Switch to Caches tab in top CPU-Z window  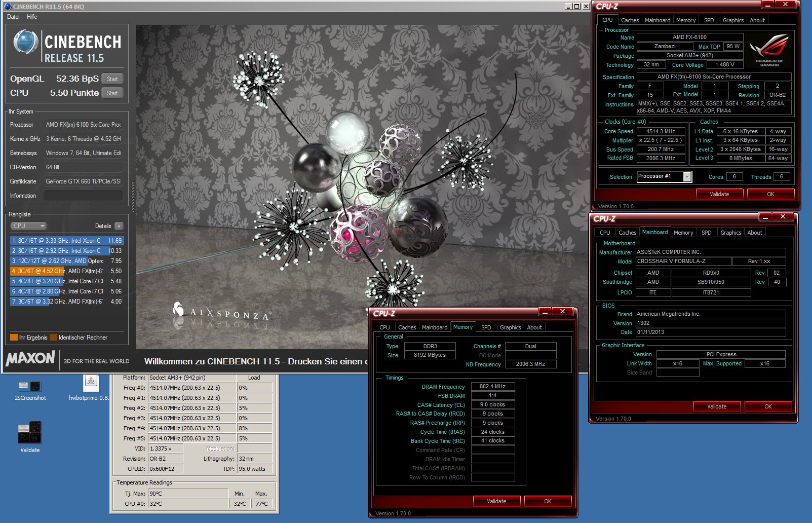coord(630,20)
